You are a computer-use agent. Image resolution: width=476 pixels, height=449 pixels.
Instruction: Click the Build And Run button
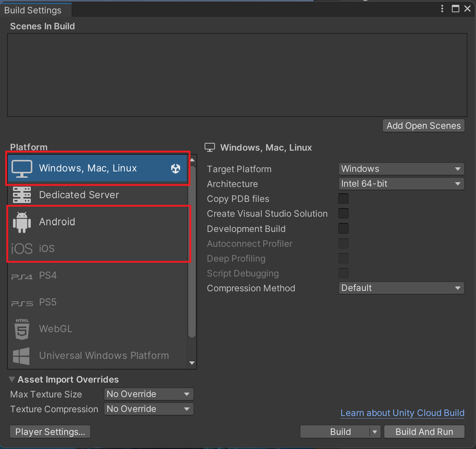pyautogui.click(x=424, y=432)
